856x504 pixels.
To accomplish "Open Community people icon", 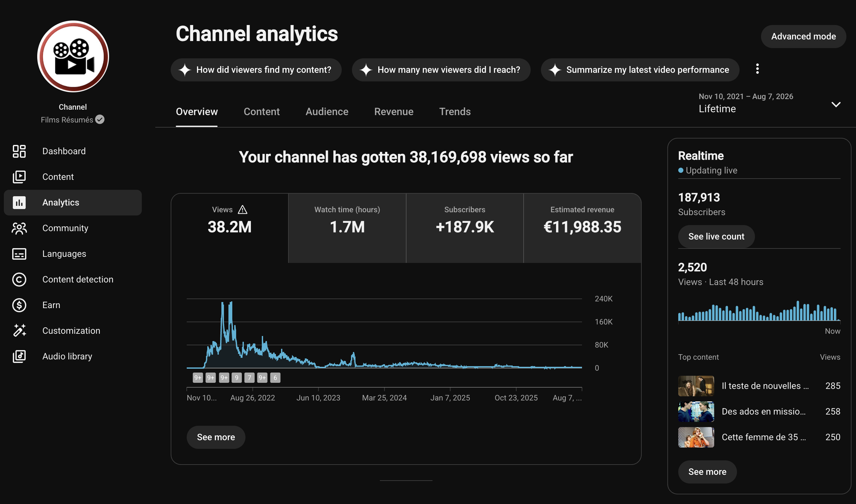I will point(19,228).
